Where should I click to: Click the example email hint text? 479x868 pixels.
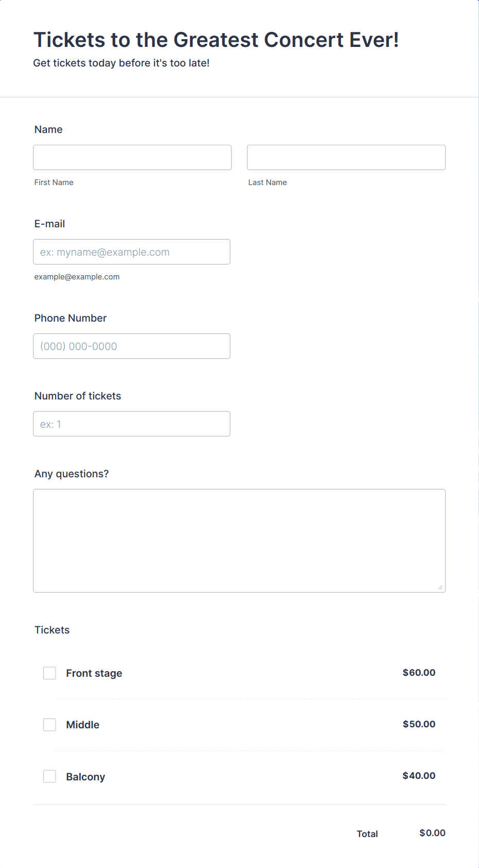77,277
